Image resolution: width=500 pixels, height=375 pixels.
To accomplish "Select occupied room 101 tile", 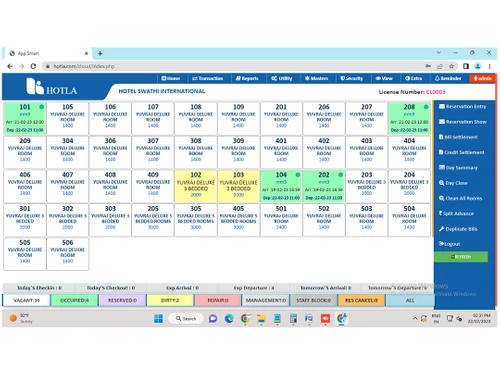I will click(x=25, y=118).
